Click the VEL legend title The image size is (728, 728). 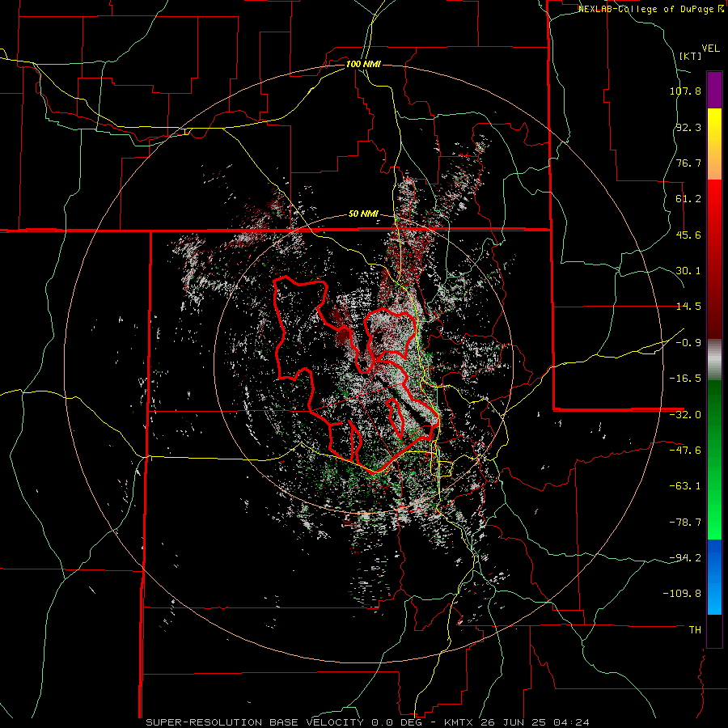coord(710,49)
